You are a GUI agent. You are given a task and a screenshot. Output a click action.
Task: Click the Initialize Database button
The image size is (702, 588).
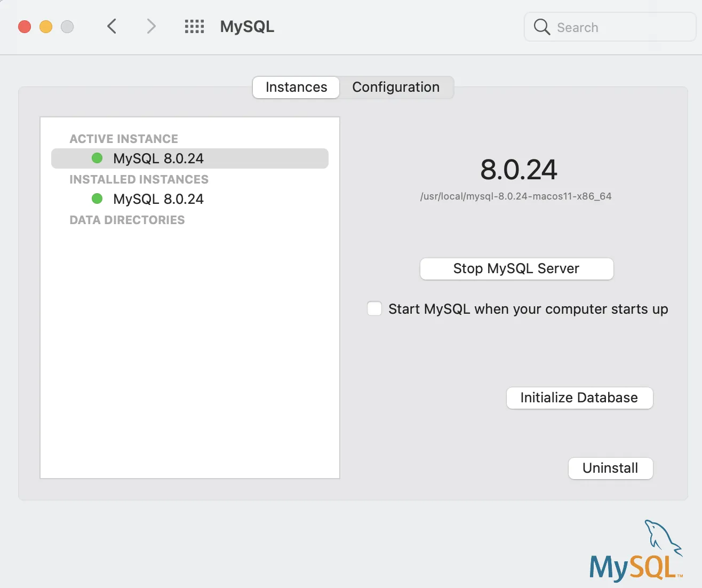coord(579,398)
